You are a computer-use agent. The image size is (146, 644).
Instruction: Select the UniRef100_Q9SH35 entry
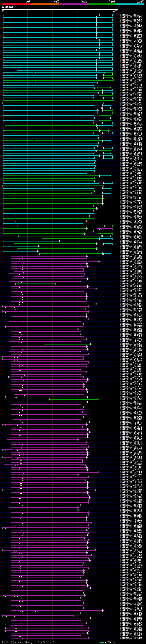point(131,223)
